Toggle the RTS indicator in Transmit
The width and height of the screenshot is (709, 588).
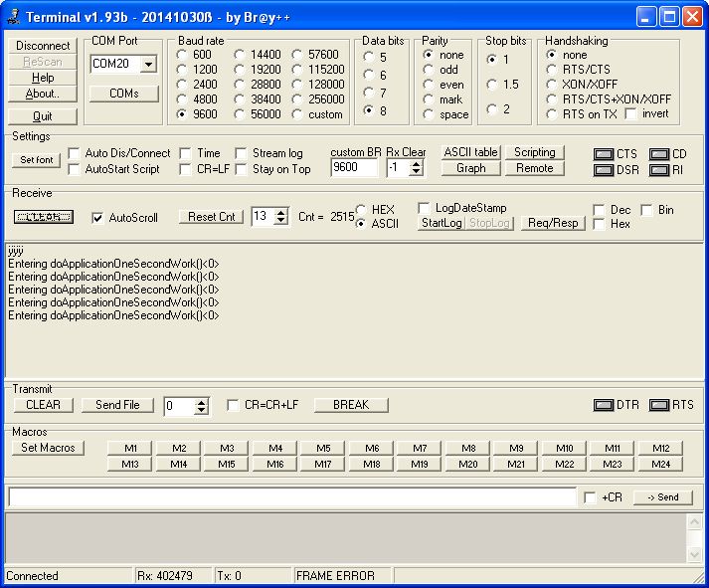pyautogui.click(x=658, y=405)
